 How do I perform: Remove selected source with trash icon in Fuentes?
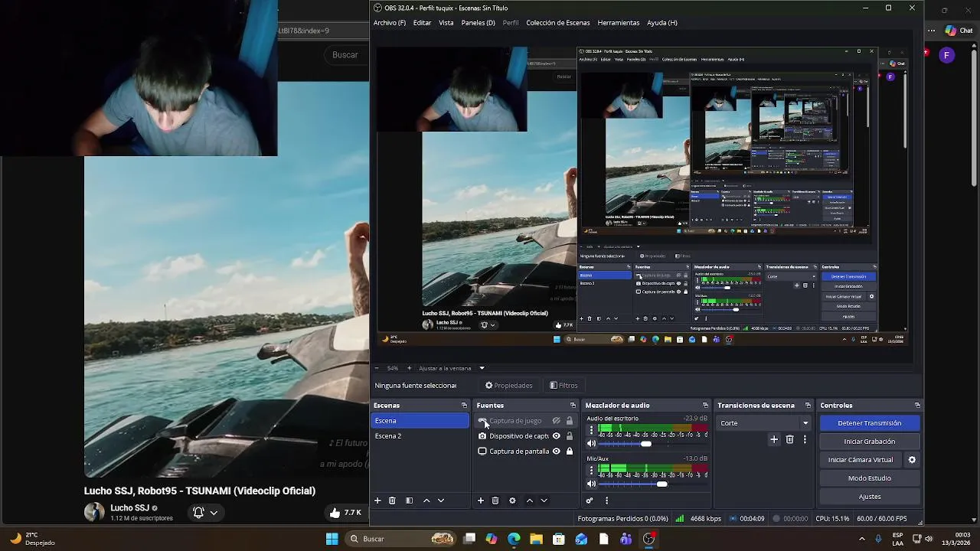click(495, 500)
